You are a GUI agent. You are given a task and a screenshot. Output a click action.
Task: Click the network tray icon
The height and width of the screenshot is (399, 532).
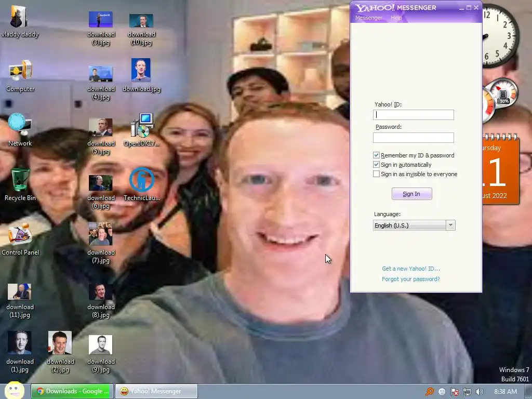click(467, 392)
